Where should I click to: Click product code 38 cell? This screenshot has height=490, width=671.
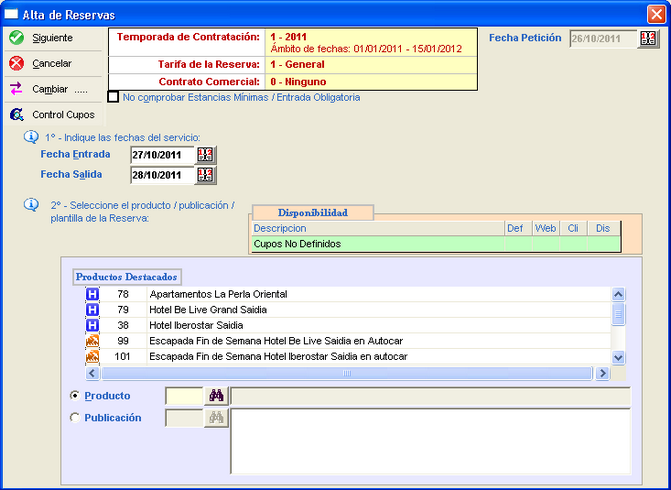pyautogui.click(x=123, y=325)
